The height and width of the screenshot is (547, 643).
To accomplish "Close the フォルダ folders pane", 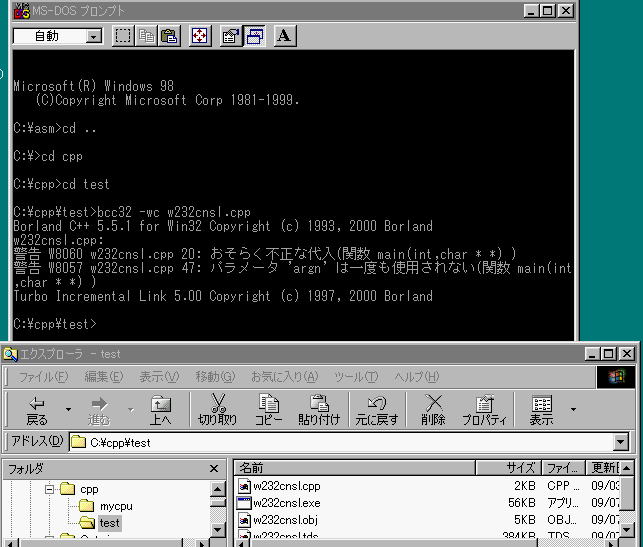I will pos(214,469).
